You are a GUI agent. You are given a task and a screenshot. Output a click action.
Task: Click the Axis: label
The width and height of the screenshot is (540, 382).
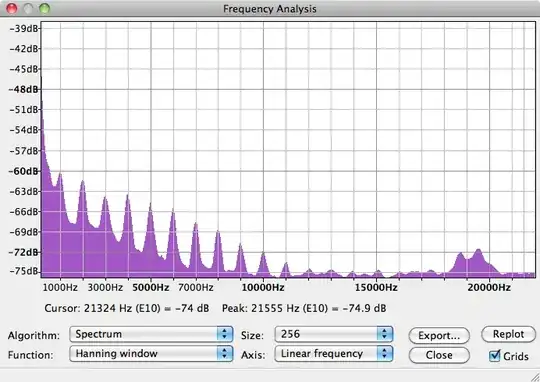253,355
